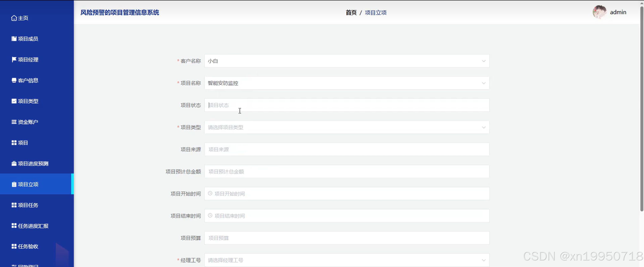Click the admin avatar picture
This screenshot has height=267, width=644.
coord(600,12)
